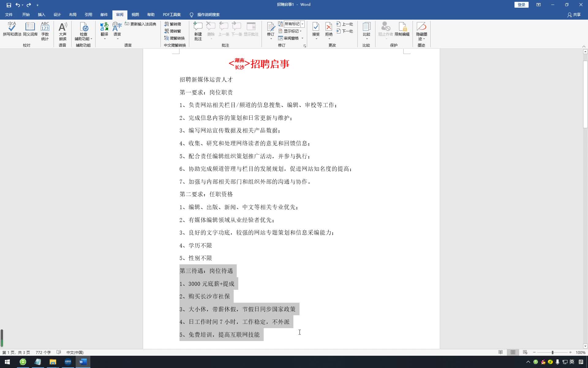Screen dimensions: 588x368
Task: Click the 比较 compare documents icon
Action: click(367, 27)
